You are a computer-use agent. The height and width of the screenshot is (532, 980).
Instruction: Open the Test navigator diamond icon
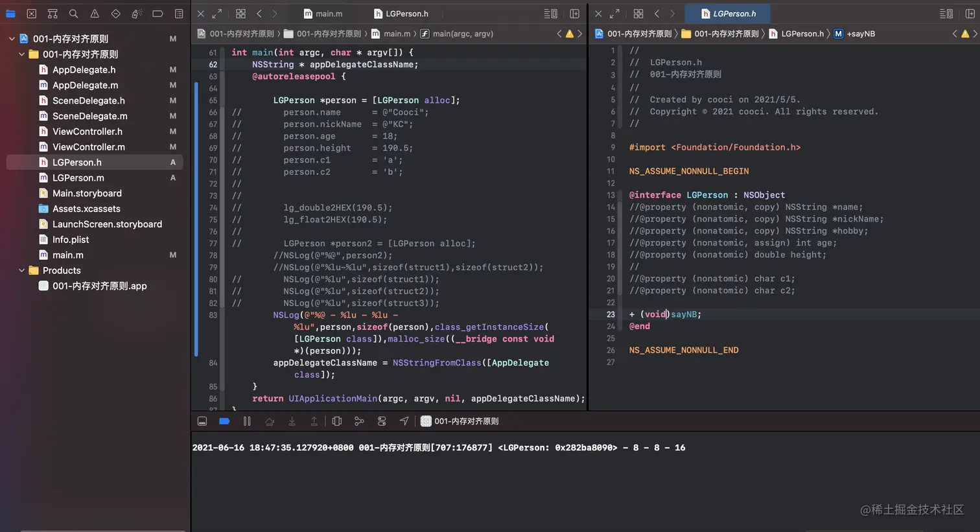pyautogui.click(x=115, y=14)
